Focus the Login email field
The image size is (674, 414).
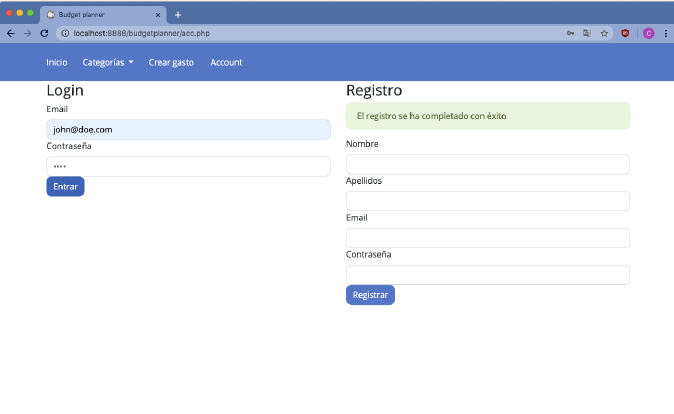coord(188,129)
